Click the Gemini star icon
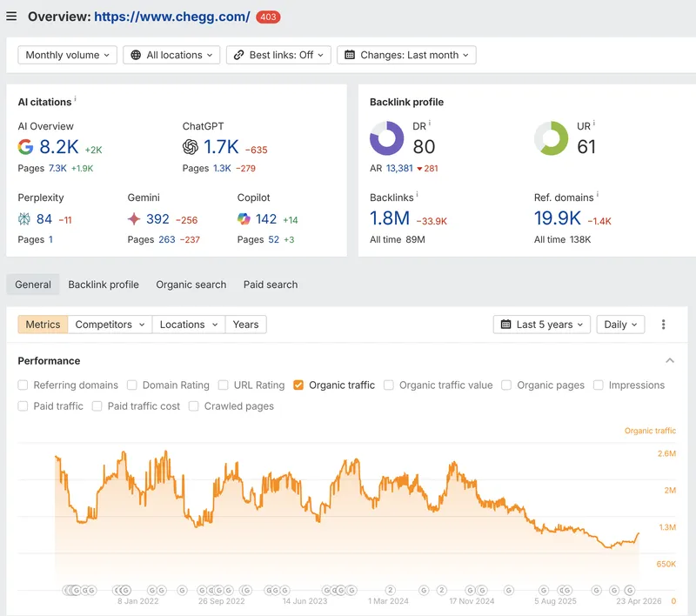Screen dimensions: 696x616 coord(134,218)
